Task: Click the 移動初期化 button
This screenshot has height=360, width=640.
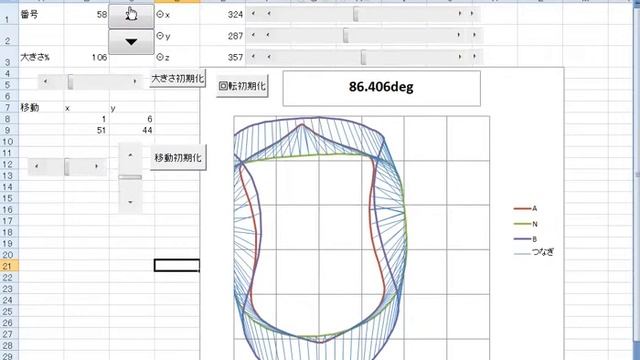Action: (178, 158)
